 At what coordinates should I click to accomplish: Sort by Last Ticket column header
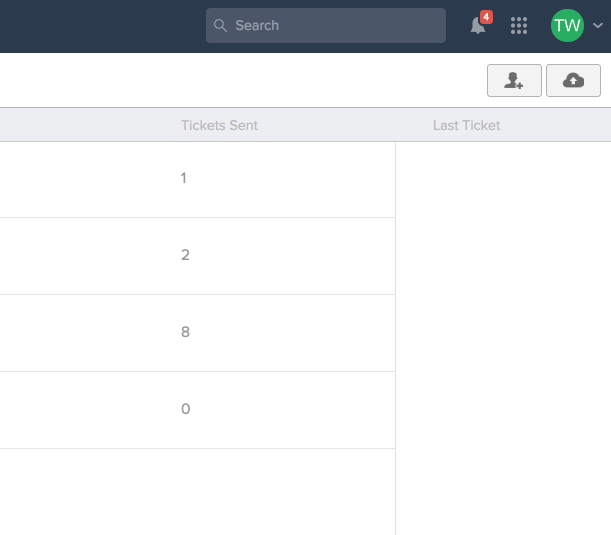(466, 125)
